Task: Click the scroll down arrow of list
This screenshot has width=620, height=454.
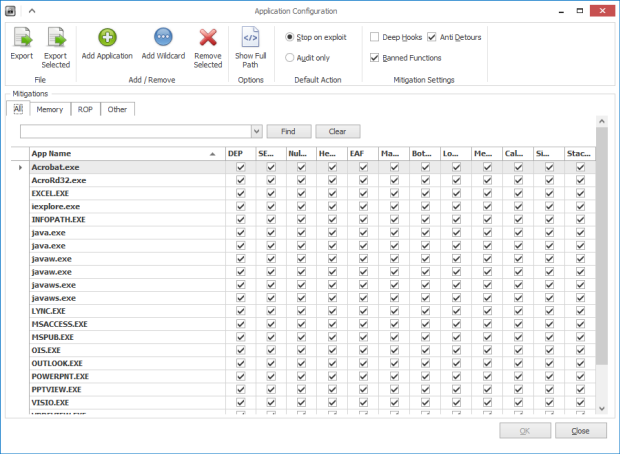Action: [602, 409]
